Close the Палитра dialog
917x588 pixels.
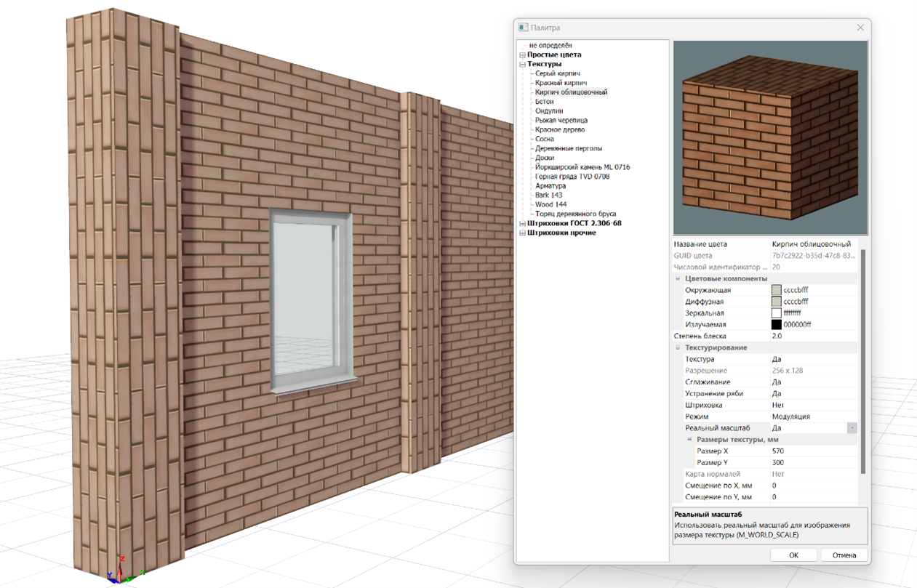tap(860, 28)
